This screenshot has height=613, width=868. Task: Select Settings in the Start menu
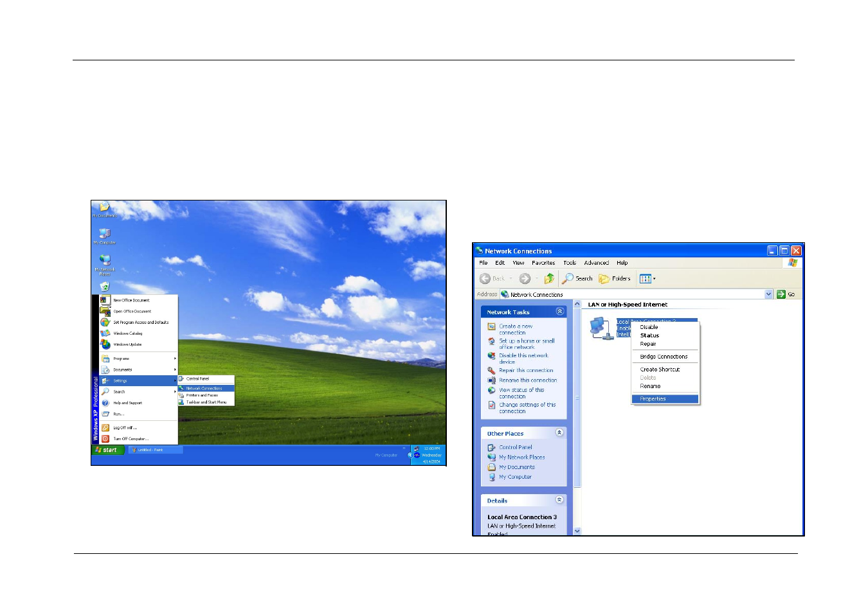tap(138, 380)
